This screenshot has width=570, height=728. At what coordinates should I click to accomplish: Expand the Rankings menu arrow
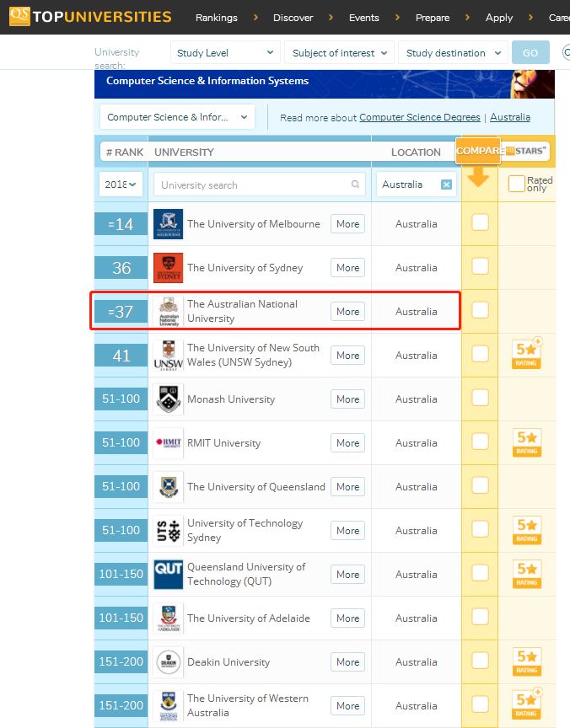255,17
